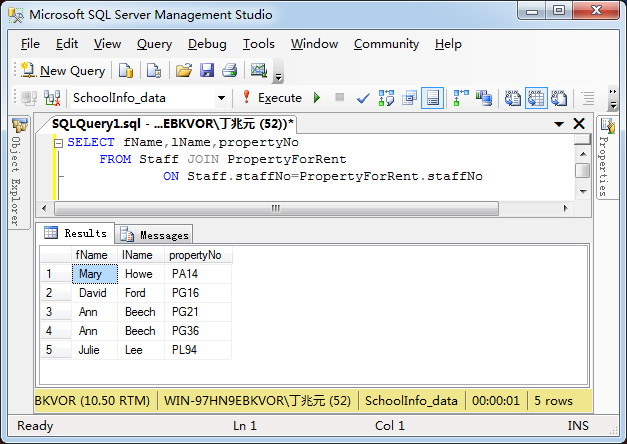Viewport: 627px width, 444px height.
Task: Click the PL94 property cell
Action: pyautogui.click(x=198, y=350)
